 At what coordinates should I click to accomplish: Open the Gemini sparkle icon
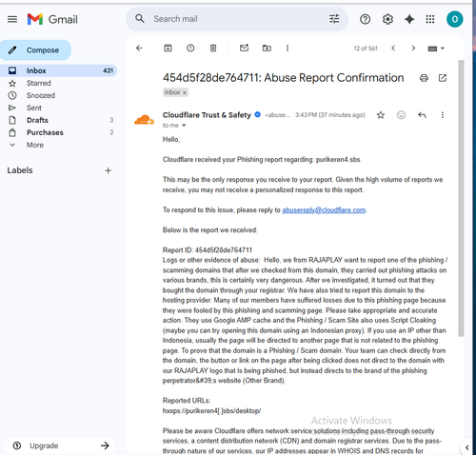[x=409, y=19]
